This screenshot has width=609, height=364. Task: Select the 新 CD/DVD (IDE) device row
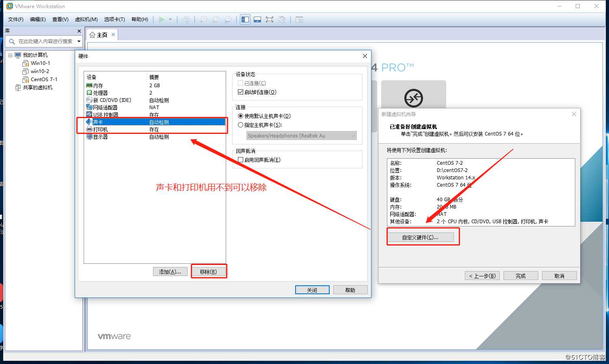coord(155,100)
